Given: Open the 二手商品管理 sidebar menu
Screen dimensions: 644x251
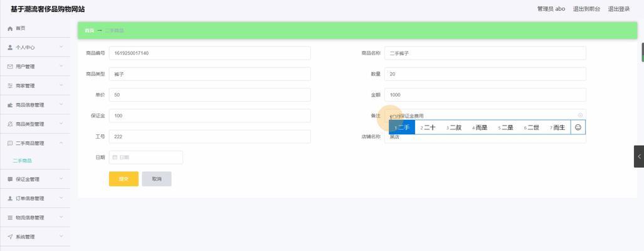Looking at the screenshot, I should (35, 143).
